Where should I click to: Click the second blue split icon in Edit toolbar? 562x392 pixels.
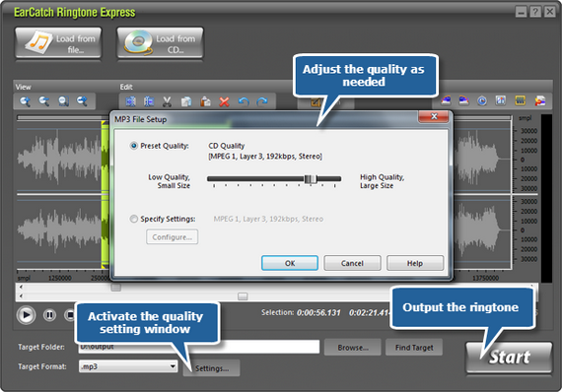[149, 101]
